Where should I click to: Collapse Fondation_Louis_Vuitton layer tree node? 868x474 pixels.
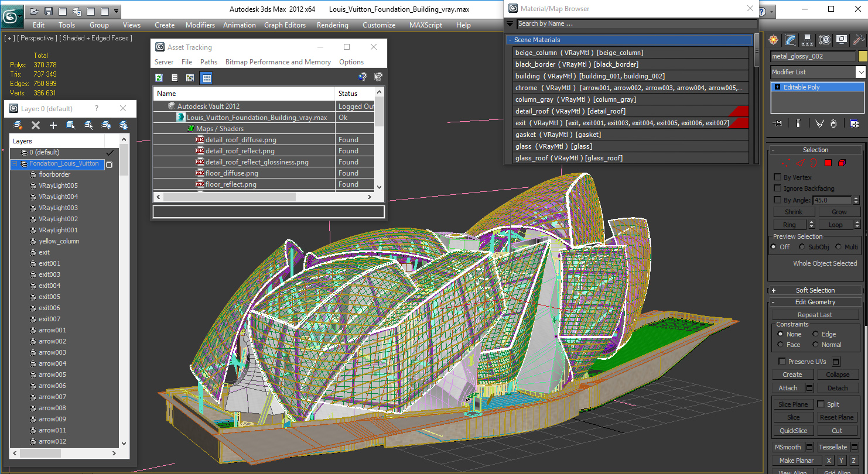coord(15,164)
